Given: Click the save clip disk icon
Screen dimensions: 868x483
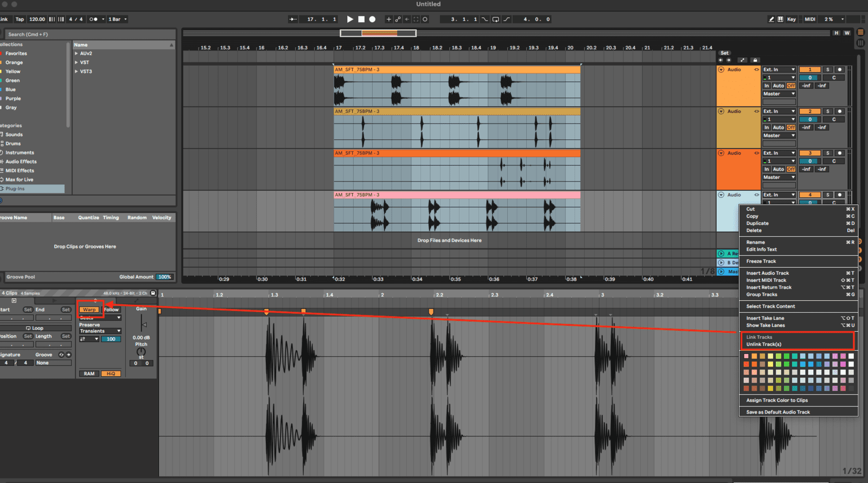Looking at the screenshot, I should tap(153, 293).
